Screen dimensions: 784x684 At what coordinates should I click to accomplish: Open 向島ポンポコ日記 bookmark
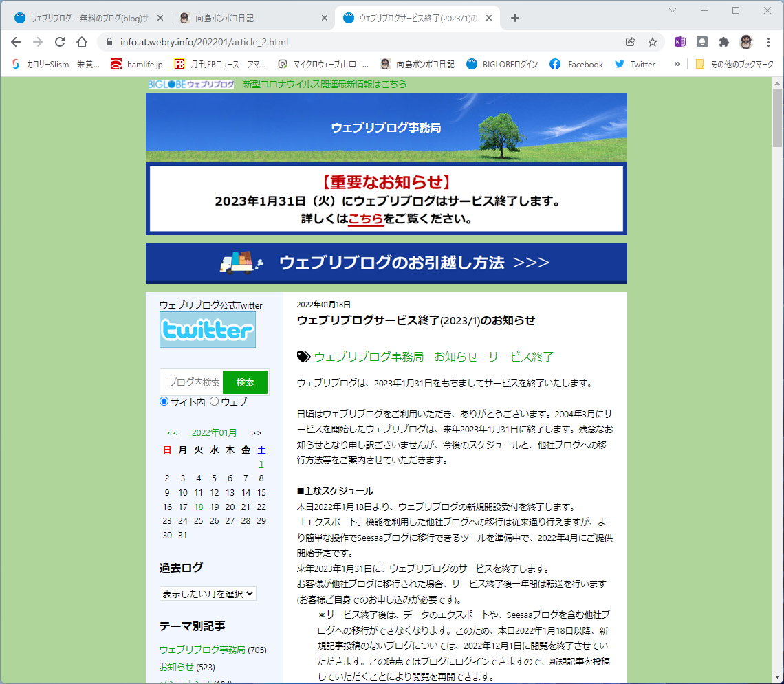pos(417,64)
